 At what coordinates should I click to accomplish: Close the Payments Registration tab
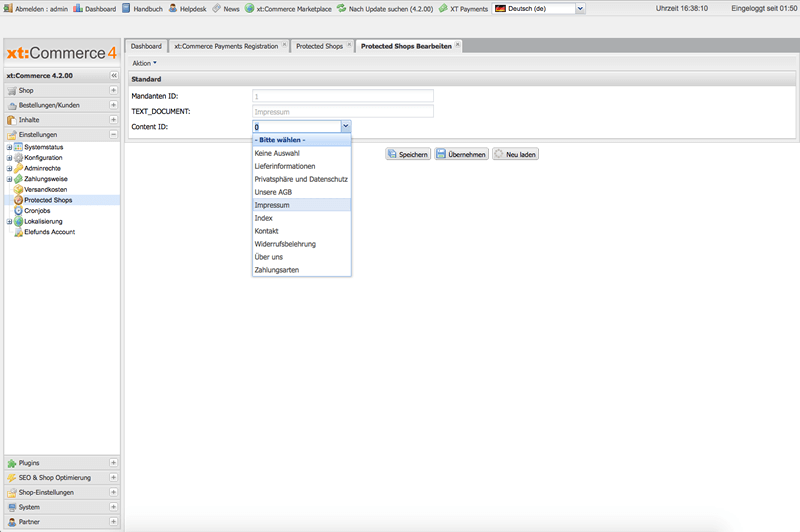point(284,44)
